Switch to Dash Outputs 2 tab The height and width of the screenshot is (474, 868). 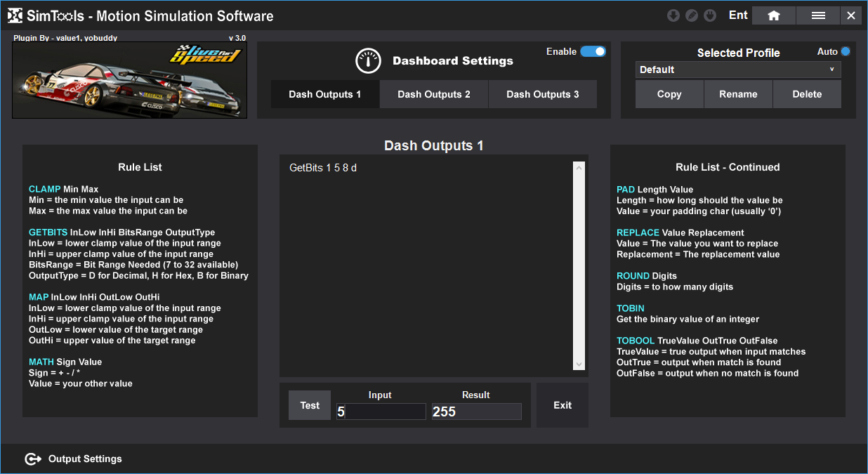click(x=434, y=94)
